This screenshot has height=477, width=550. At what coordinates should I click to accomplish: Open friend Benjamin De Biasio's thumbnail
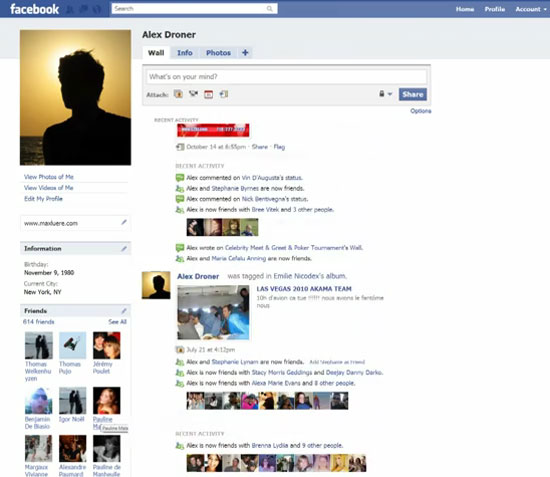39,401
